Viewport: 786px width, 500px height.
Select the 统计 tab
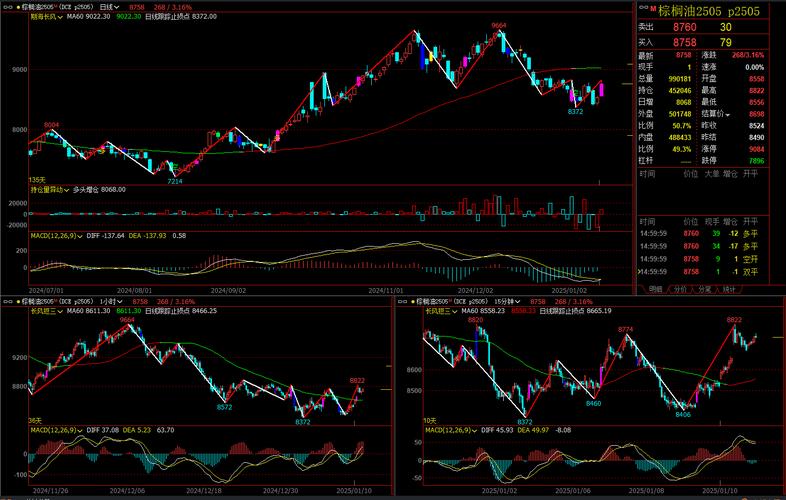(x=729, y=289)
